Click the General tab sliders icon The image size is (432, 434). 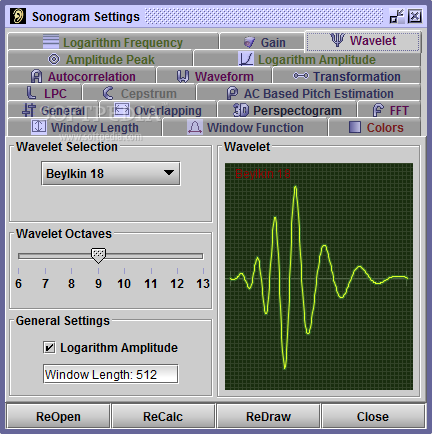(x=29, y=110)
